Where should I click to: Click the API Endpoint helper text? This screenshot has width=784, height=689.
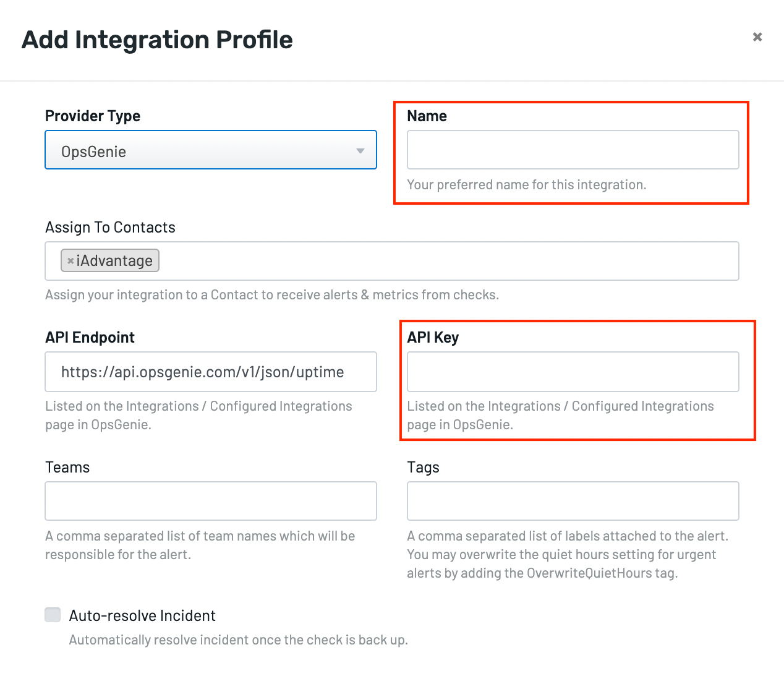pyautogui.click(x=198, y=415)
